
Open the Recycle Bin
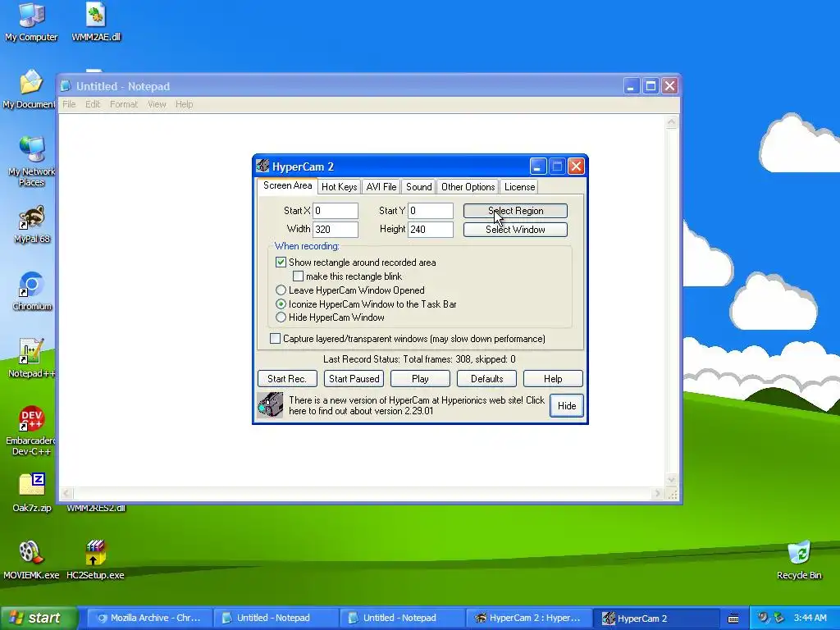[799, 560]
